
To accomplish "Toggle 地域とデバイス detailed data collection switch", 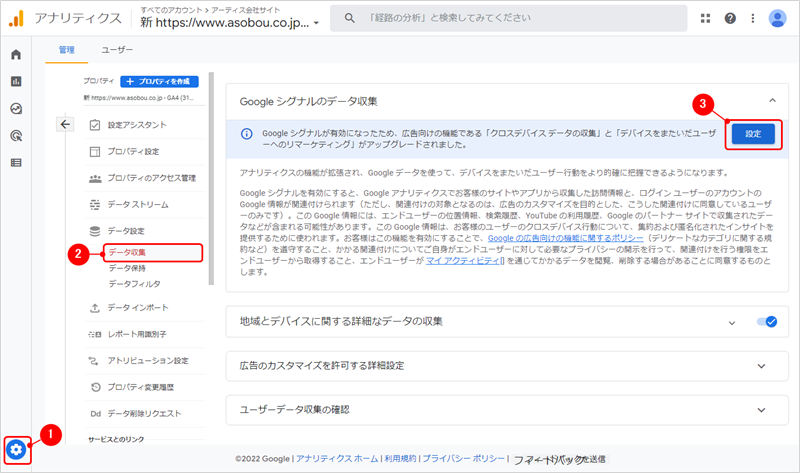I will [x=766, y=321].
